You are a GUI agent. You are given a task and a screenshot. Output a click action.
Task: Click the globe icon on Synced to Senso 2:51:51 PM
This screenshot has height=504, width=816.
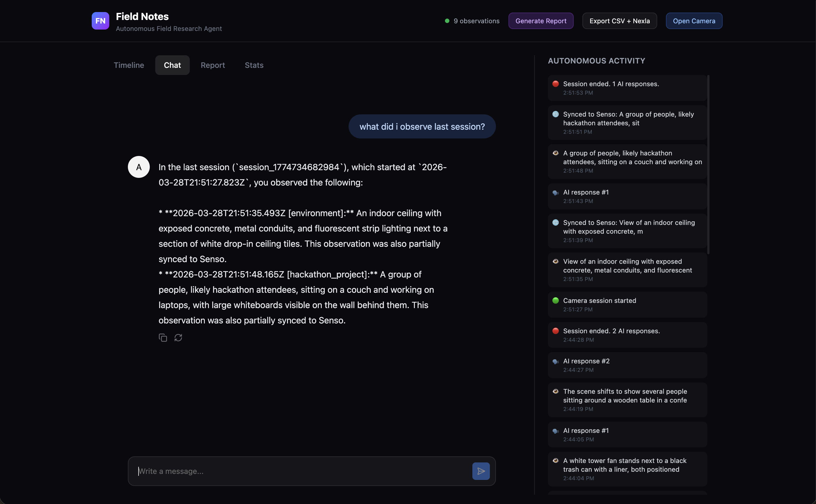555,114
